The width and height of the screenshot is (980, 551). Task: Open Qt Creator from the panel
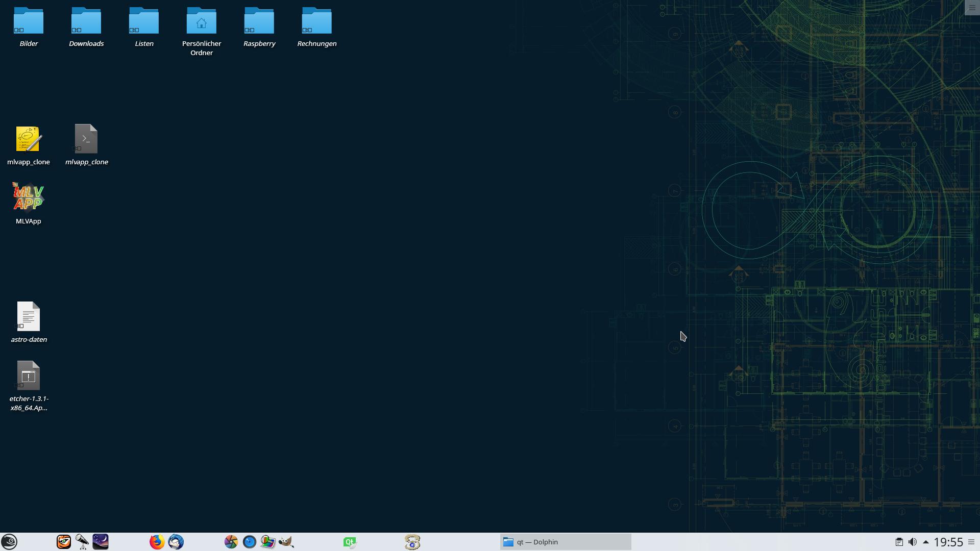(x=350, y=542)
